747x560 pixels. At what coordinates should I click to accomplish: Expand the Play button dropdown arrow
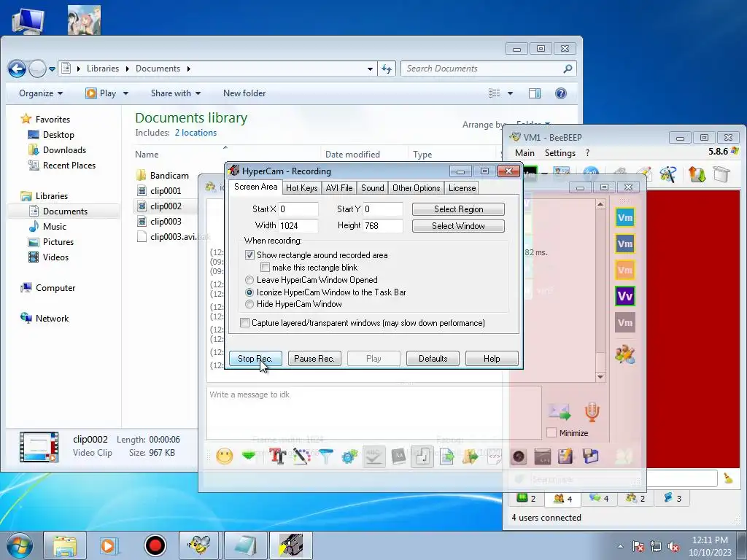tap(125, 93)
